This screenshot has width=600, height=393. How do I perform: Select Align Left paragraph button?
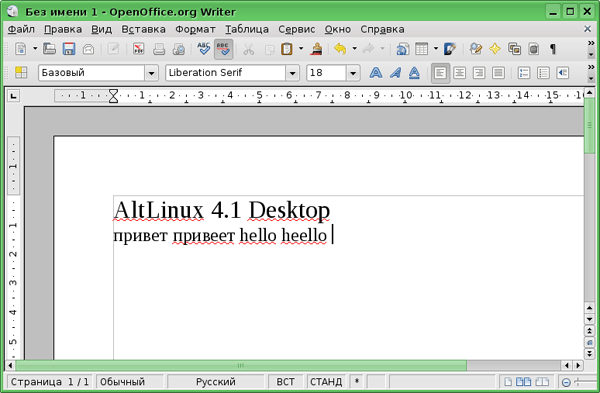tap(440, 73)
